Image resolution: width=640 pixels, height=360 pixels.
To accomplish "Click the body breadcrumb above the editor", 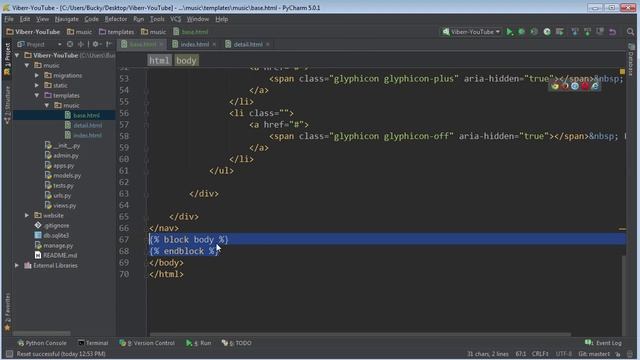I will [x=186, y=60].
